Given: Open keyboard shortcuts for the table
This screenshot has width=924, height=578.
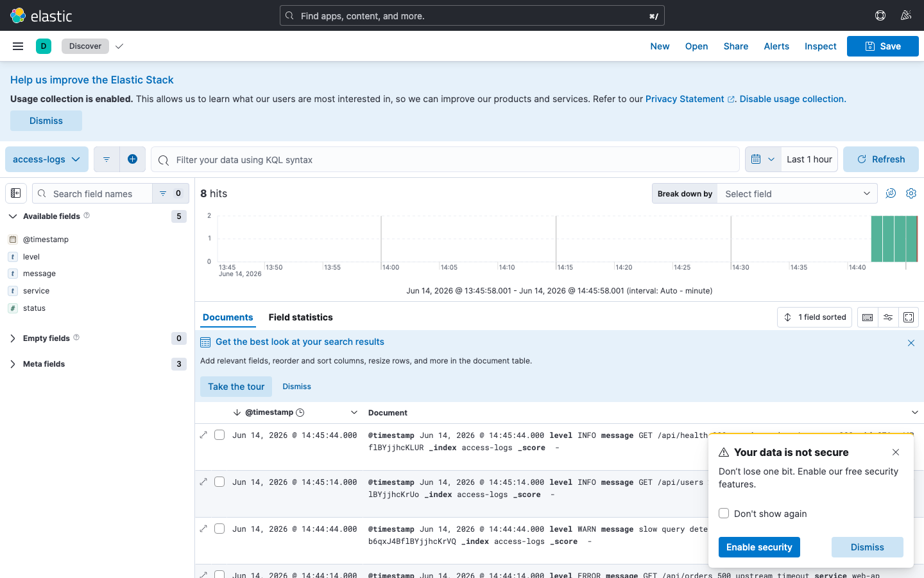Looking at the screenshot, I should click(x=868, y=317).
